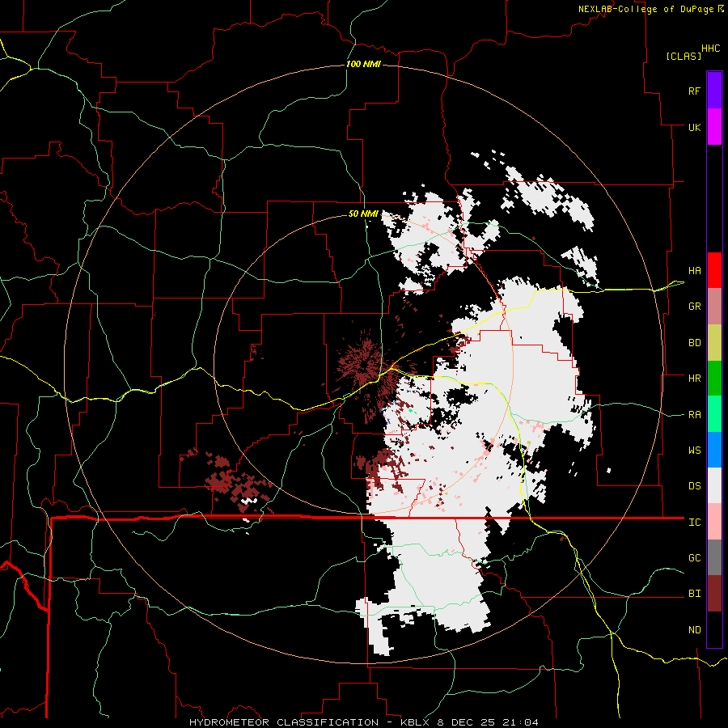Click the HHC product label
The width and height of the screenshot is (728, 728).
point(710,49)
